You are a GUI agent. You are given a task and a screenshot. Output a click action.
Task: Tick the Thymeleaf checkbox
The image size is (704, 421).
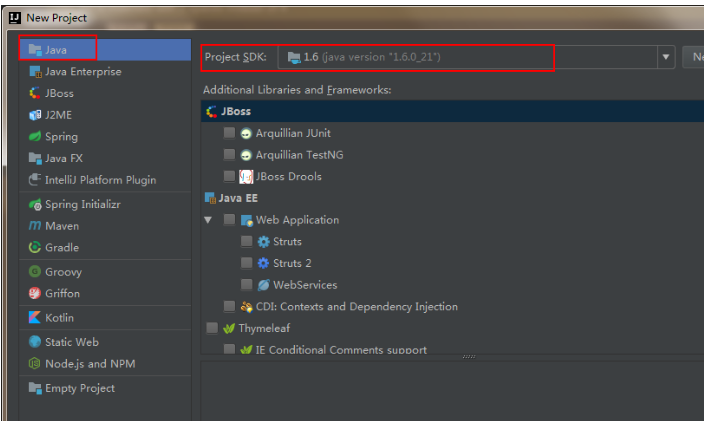click(x=212, y=328)
